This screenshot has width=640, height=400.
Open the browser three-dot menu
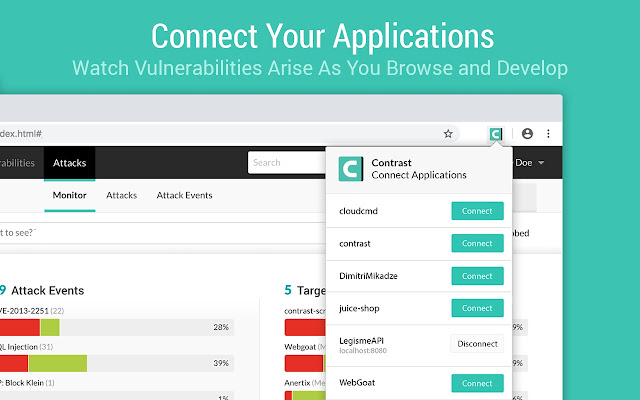(548, 134)
